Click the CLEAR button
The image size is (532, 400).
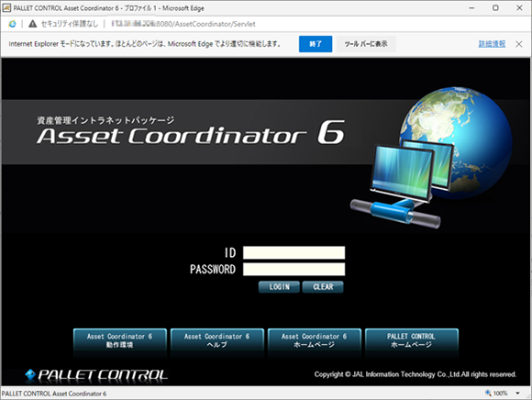click(323, 287)
